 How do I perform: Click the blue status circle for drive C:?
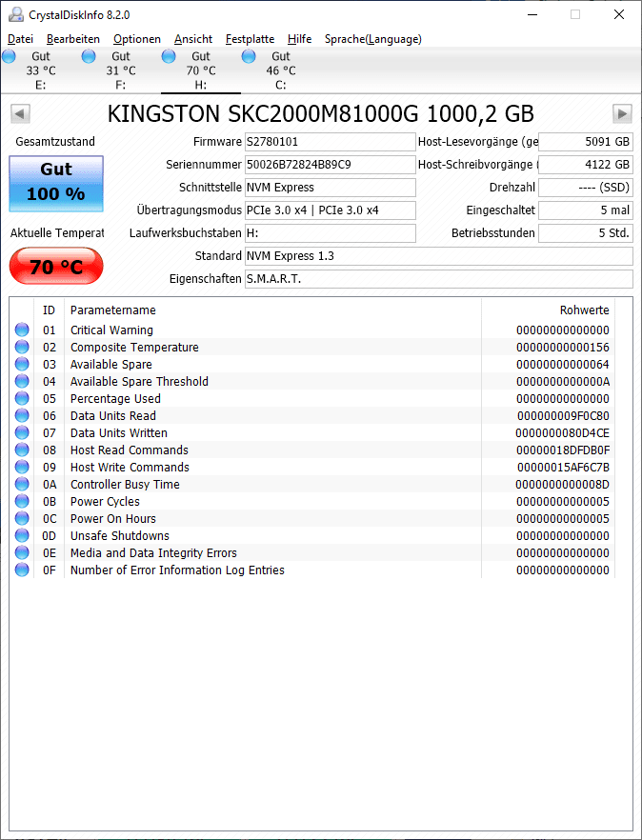[249, 56]
